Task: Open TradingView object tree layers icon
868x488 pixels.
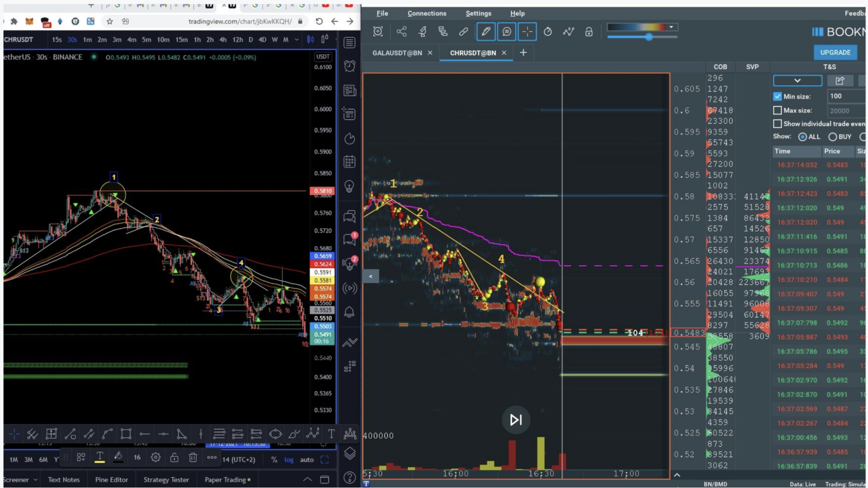Action: [x=350, y=454]
